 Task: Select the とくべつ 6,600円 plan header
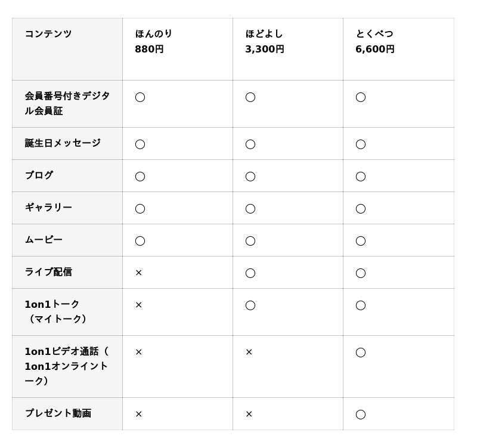(375, 41)
